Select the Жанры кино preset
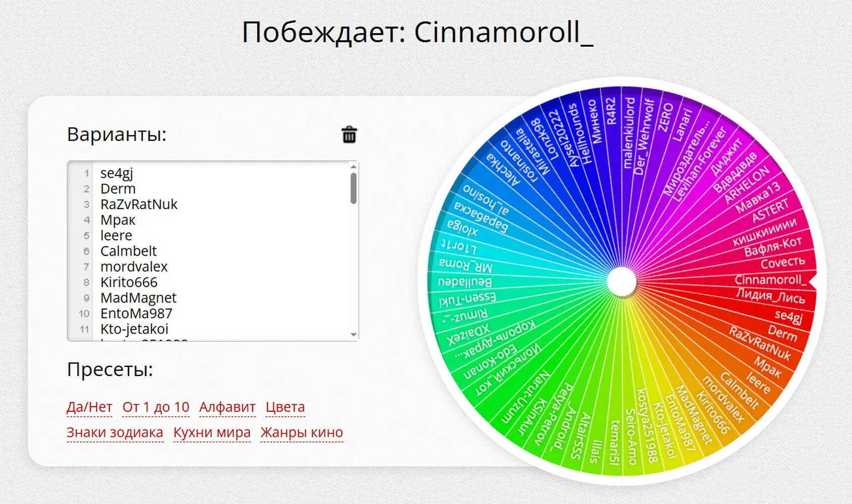 [x=302, y=432]
